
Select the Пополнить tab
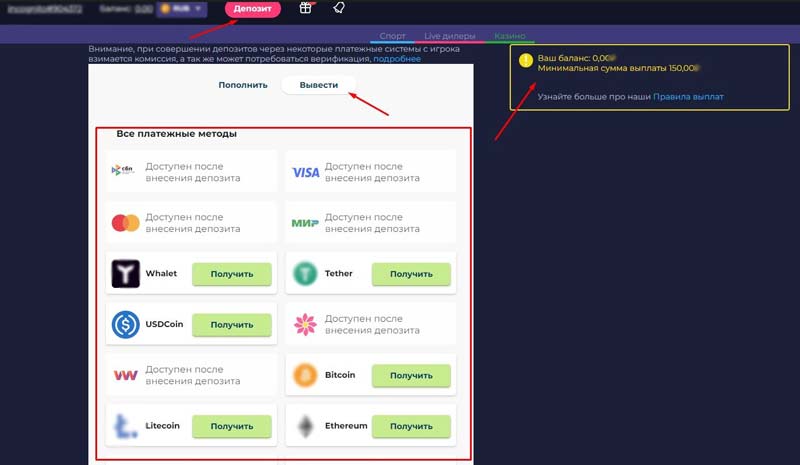click(243, 85)
